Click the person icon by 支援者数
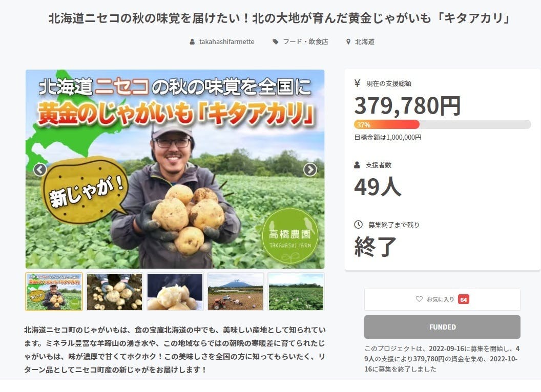 pos(357,165)
